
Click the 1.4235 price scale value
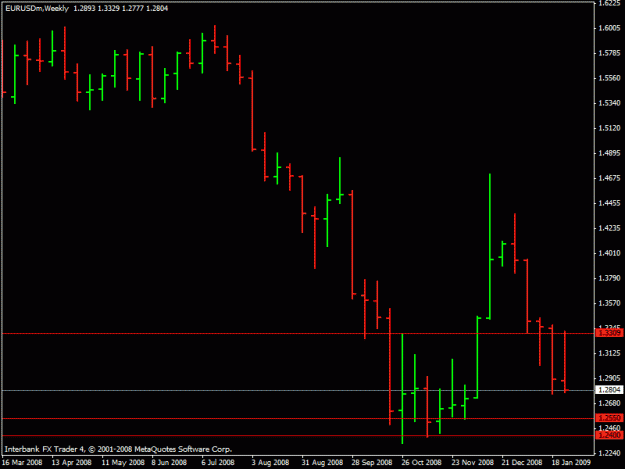click(x=609, y=228)
